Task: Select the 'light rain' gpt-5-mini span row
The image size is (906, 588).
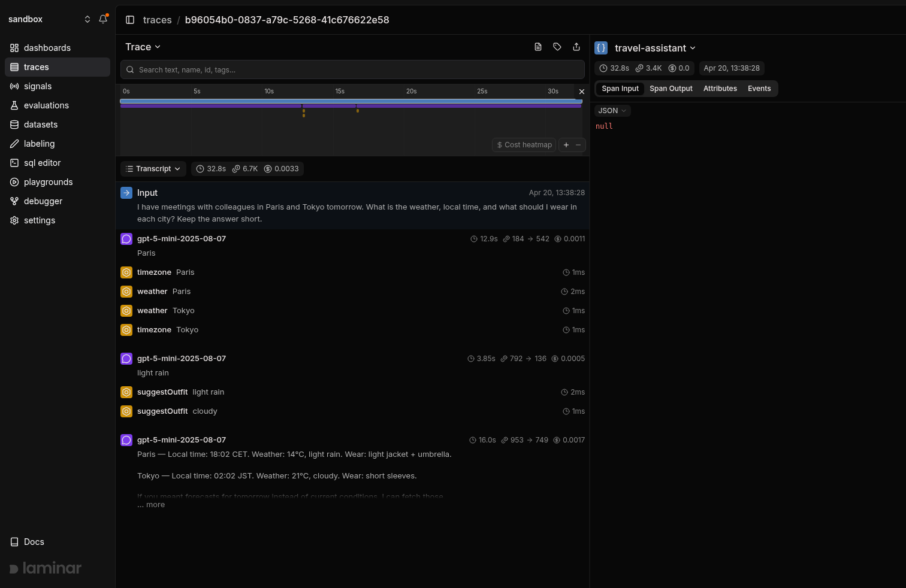Action: pyautogui.click(x=352, y=366)
